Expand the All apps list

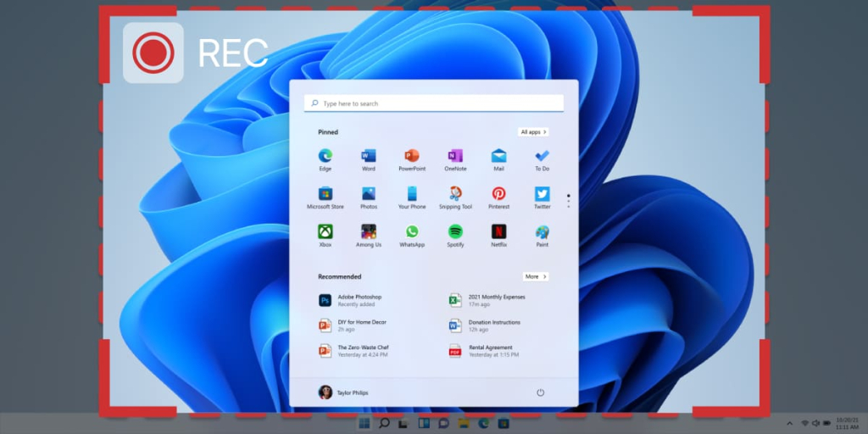click(x=534, y=131)
